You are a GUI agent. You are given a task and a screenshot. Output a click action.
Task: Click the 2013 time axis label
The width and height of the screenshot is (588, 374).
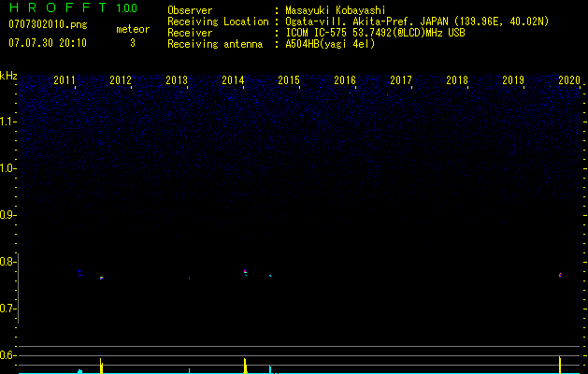pos(177,80)
